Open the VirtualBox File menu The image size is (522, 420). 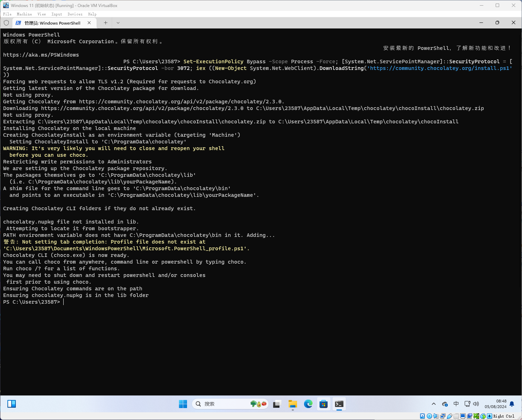tap(7, 14)
